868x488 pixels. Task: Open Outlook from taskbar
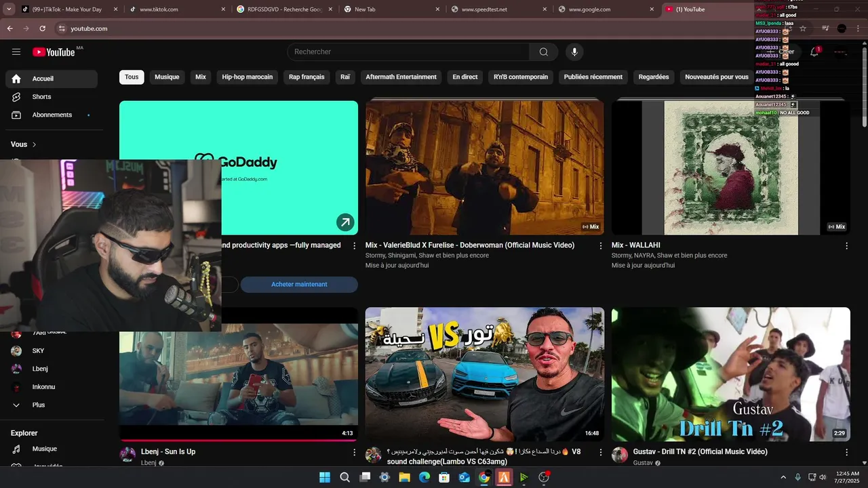(x=464, y=477)
